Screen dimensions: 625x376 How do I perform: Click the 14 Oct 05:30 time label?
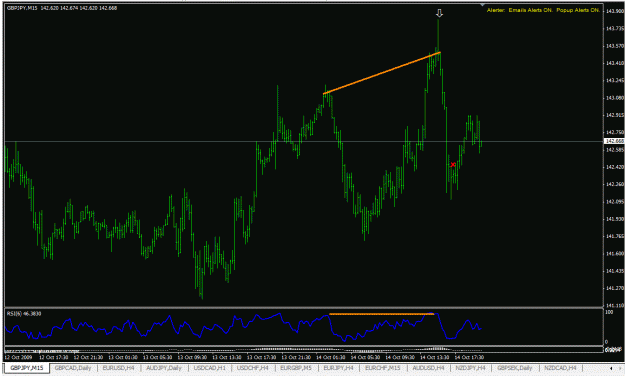[365, 357]
